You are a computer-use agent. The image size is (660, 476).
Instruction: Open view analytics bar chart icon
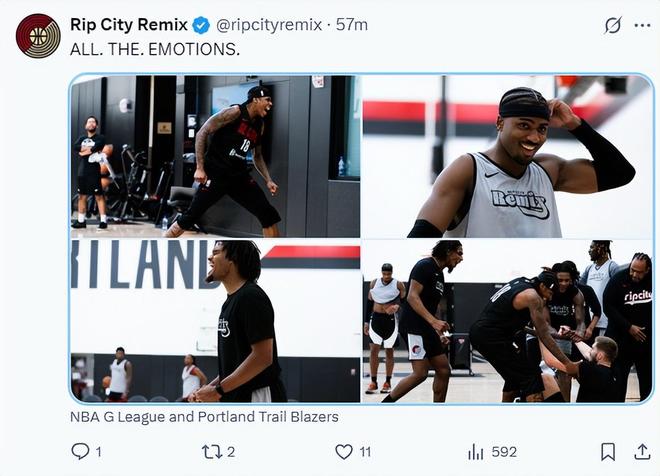[477, 452]
